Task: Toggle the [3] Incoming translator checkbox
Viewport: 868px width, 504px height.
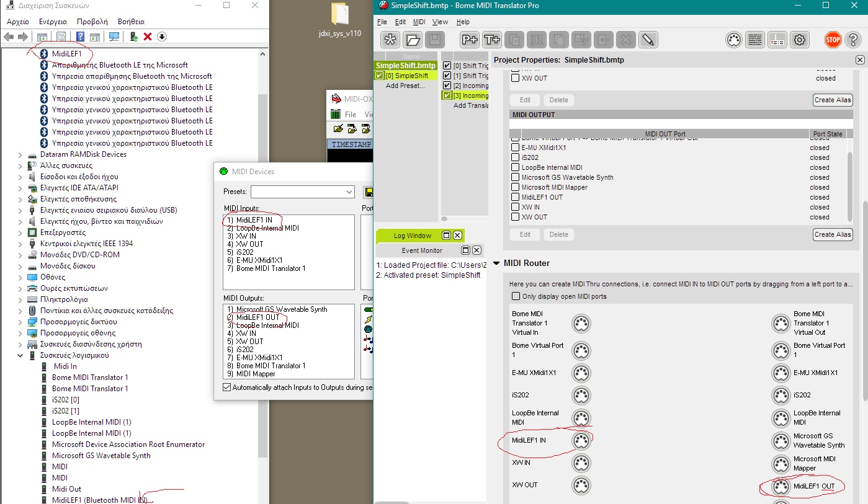Action: click(447, 95)
